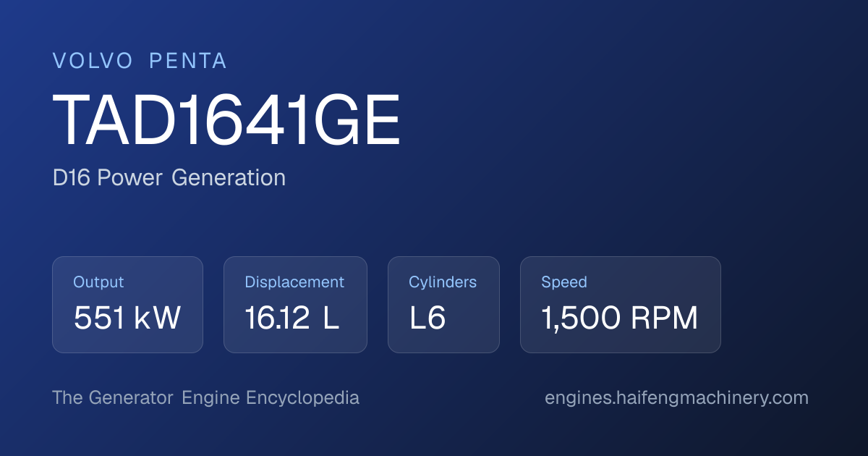
Task: Click the word Encyclopedia in footer
Action: click(x=302, y=398)
